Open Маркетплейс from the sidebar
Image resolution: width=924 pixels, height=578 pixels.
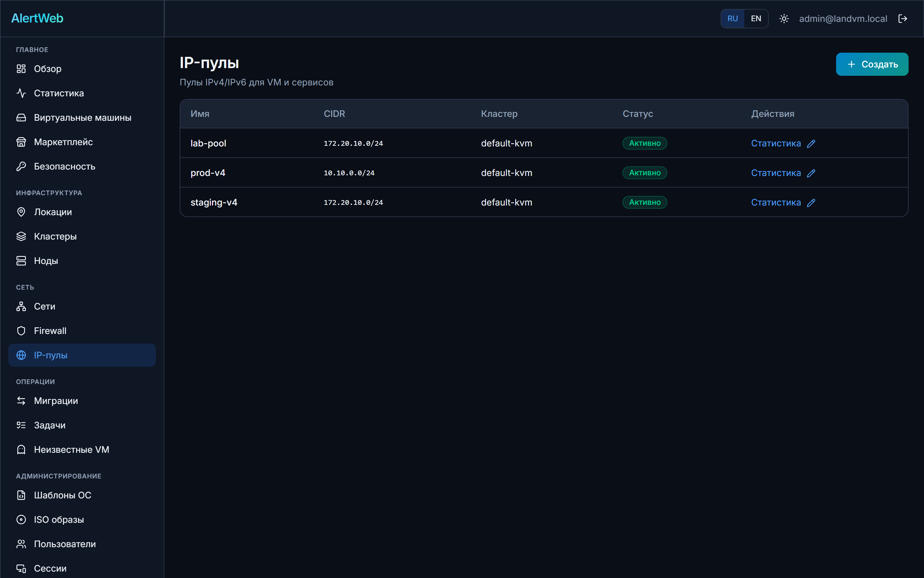pyautogui.click(x=82, y=142)
